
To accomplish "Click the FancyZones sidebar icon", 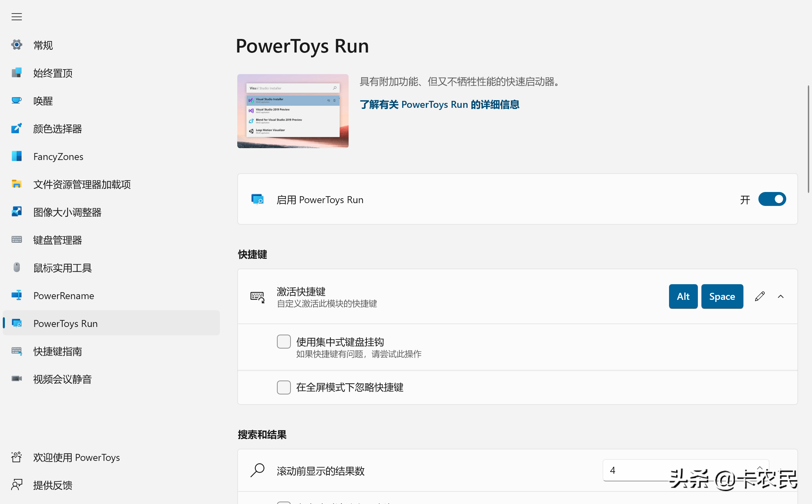I will (16, 156).
